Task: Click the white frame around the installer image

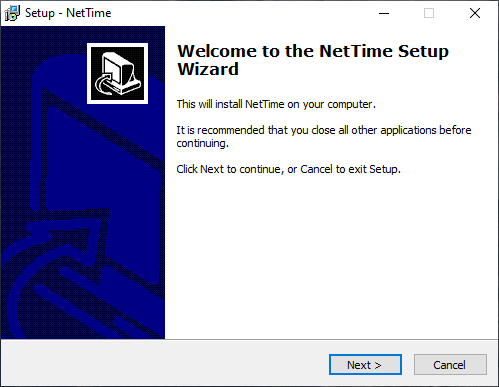Action: (x=117, y=45)
